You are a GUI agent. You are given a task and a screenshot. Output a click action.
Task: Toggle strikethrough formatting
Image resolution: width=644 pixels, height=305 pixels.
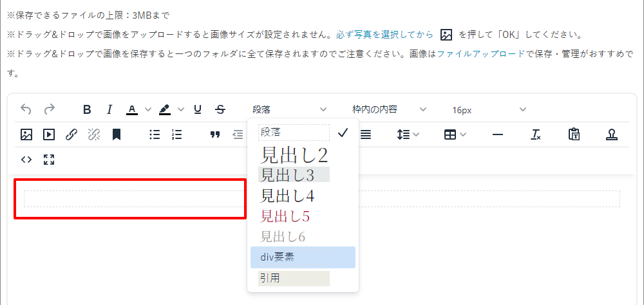220,109
